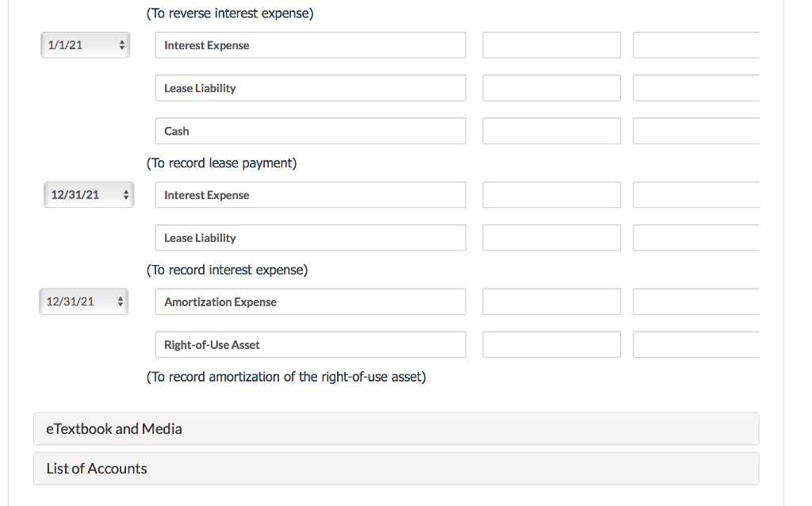The width and height of the screenshot is (812, 506).
Task: Expand the List of Accounts section
Action: pos(396,468)
